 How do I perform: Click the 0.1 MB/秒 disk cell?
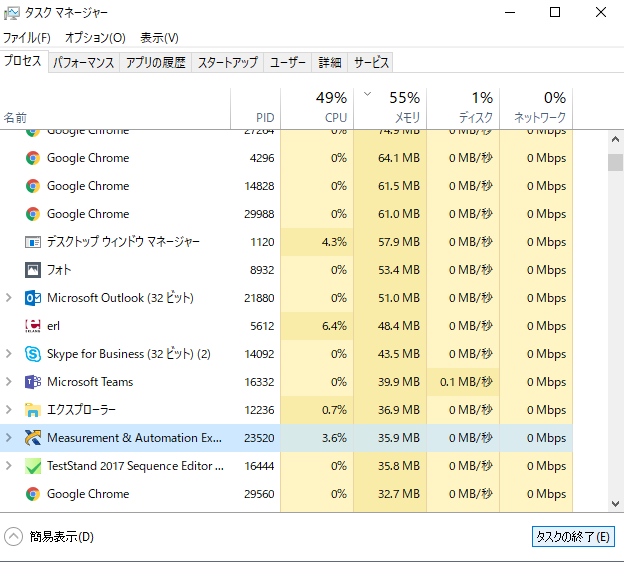pos(463,382)
